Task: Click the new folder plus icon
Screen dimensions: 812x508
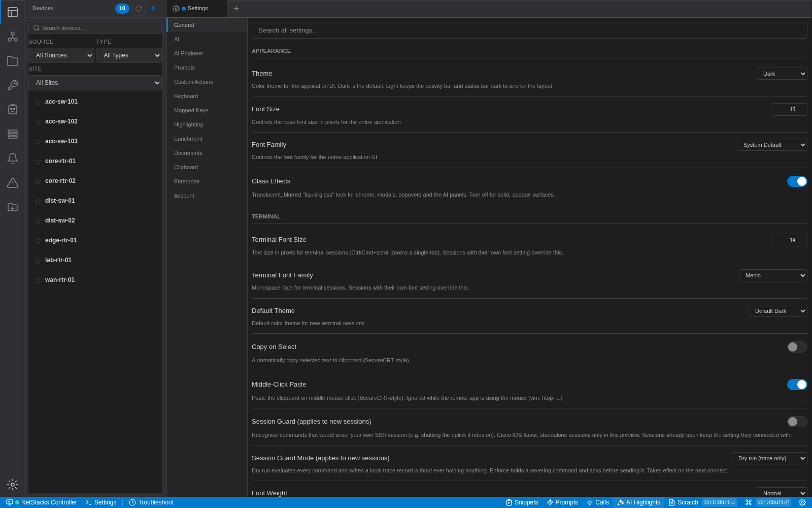Action: click(x=13, y=207)
